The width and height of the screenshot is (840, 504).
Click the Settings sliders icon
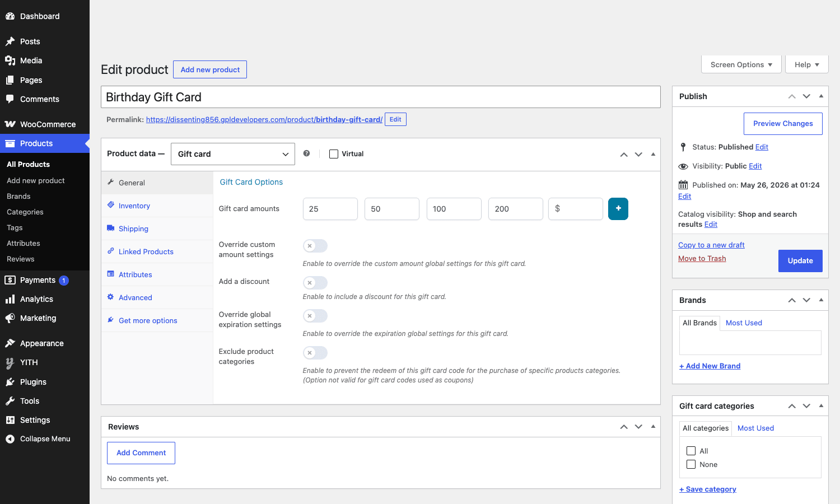[10, 420]
